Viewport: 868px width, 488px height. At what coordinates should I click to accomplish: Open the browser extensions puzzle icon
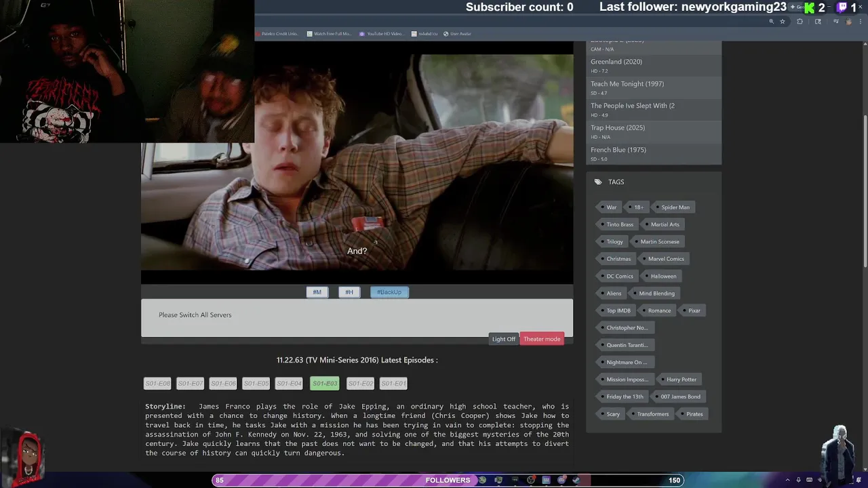(x=800, y=22)
